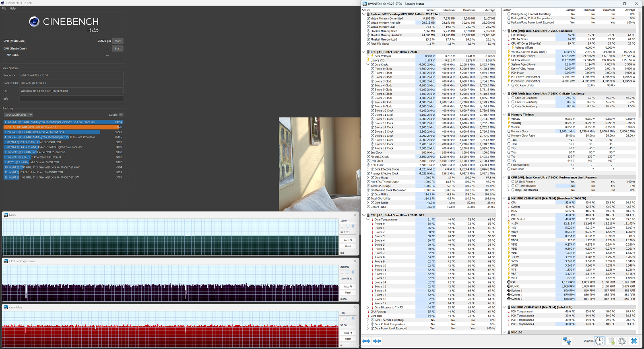
Task: Collapse the Core Temperatures tree
Action: [x=368, y=220]
